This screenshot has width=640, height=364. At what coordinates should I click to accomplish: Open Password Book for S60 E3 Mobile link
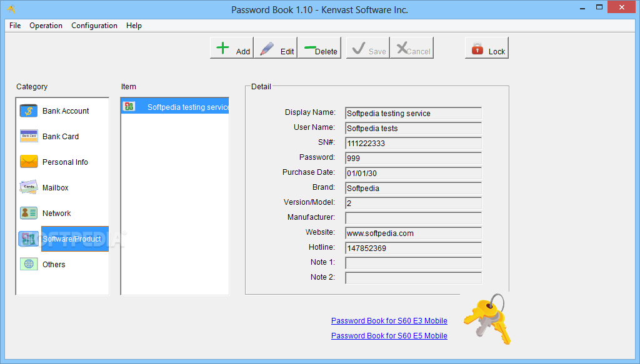click(x=389, y=321)
